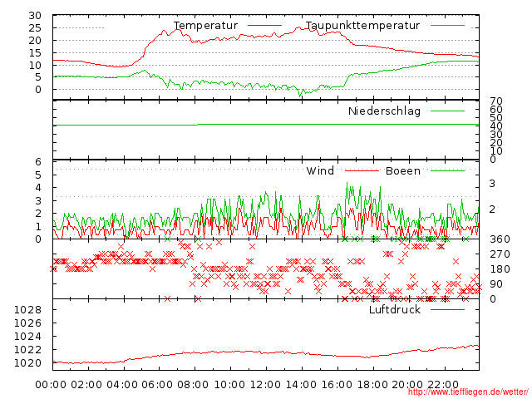Screen dimensions: 532x399
Task: Click the 70 precipitation axis value
Action: [x=496, y=101]
